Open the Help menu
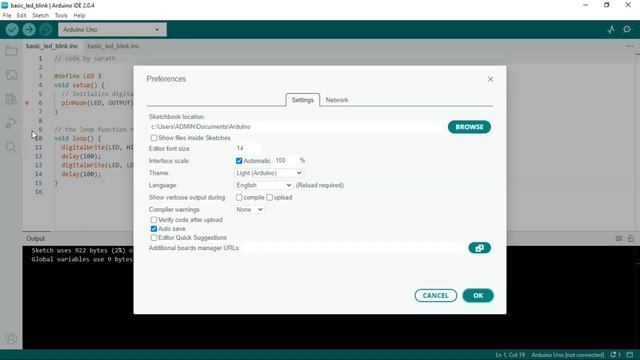 [x=79, y=16]
